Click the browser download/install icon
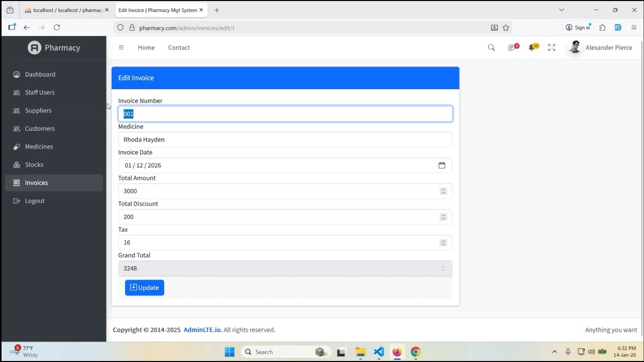Screen dimensions: 644x362 (x=494, y=28)
